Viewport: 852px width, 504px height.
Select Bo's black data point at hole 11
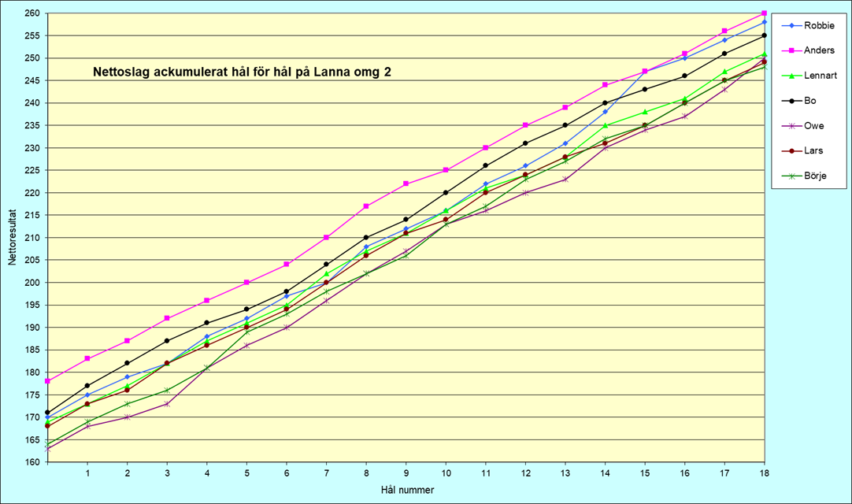(485, 165)
